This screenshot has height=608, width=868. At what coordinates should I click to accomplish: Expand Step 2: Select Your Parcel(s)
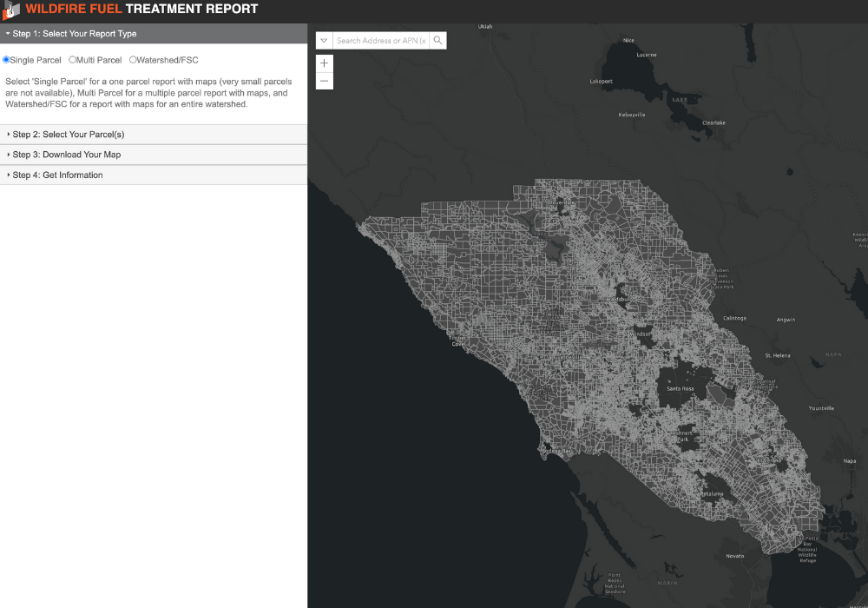coord(154,135)
